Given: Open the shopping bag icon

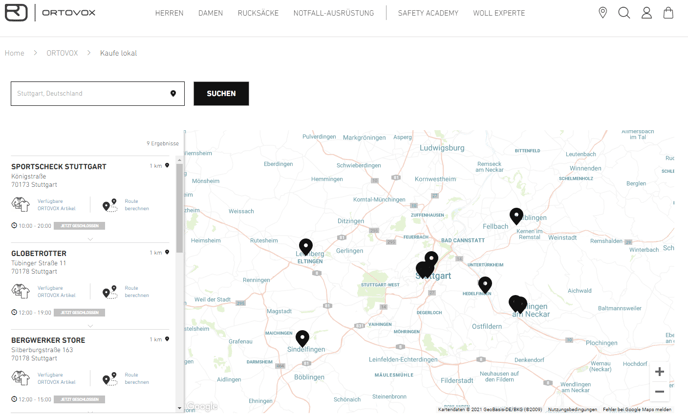Looking at the screenshot, I should [x=668, y=13].
